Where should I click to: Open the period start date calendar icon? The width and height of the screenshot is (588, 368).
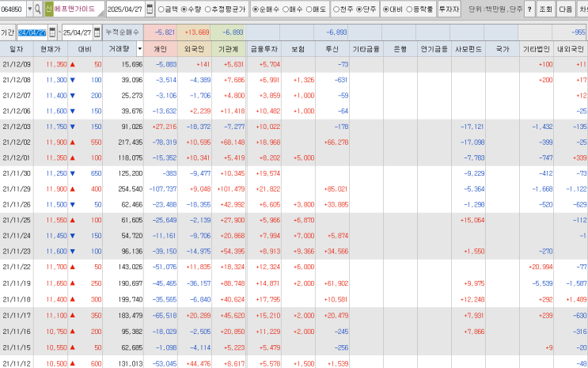52,32
